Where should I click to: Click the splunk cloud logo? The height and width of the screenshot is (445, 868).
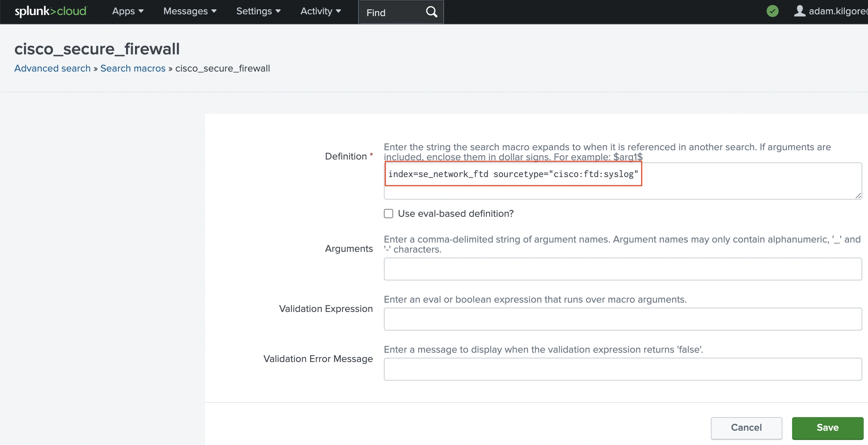click(50, 11)
